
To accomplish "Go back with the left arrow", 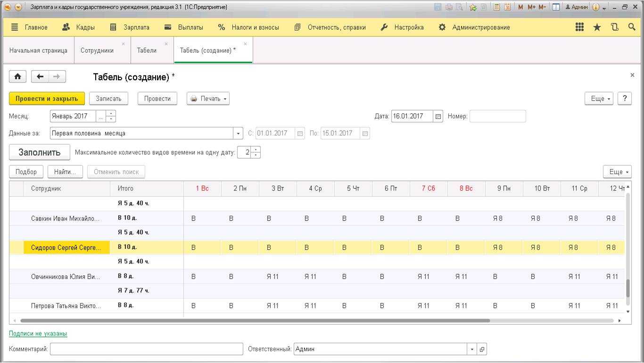I will tap(40, 76).
